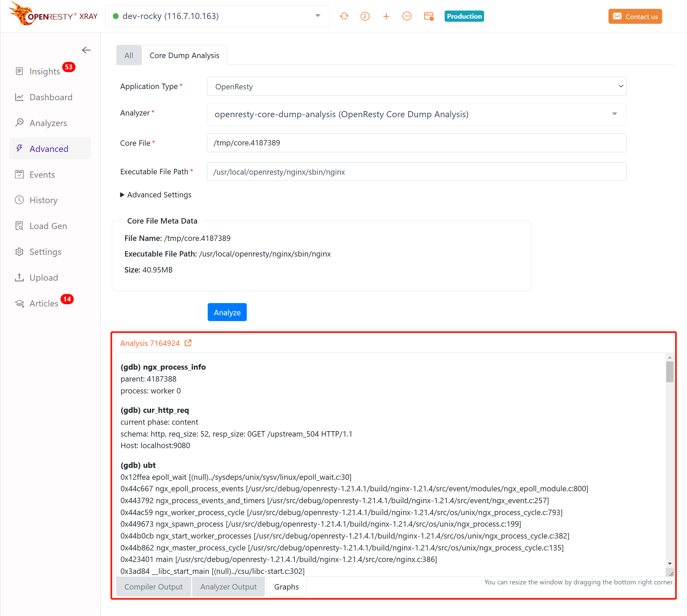The image size is (687, 616).
Task: Click the minus icon to remove machine
Action: [x=407, y=16]
